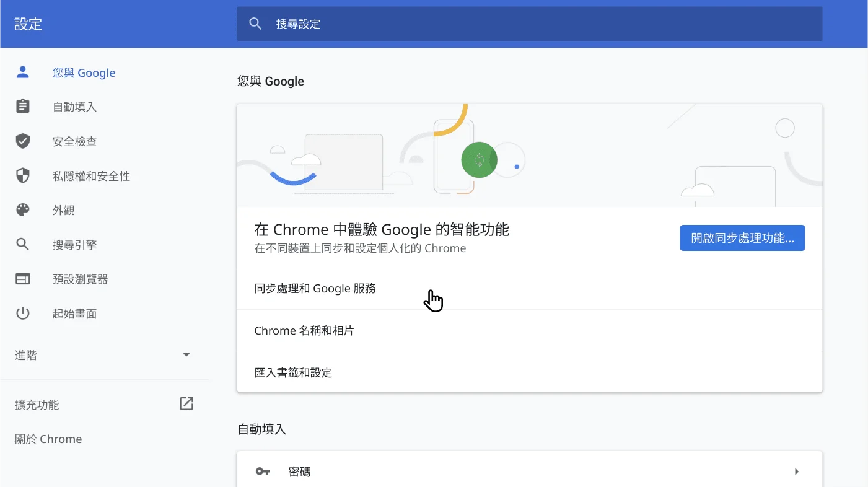868x487 pixels.
Task: Select the 您與 Google profile icon
Action: [23, 72]
